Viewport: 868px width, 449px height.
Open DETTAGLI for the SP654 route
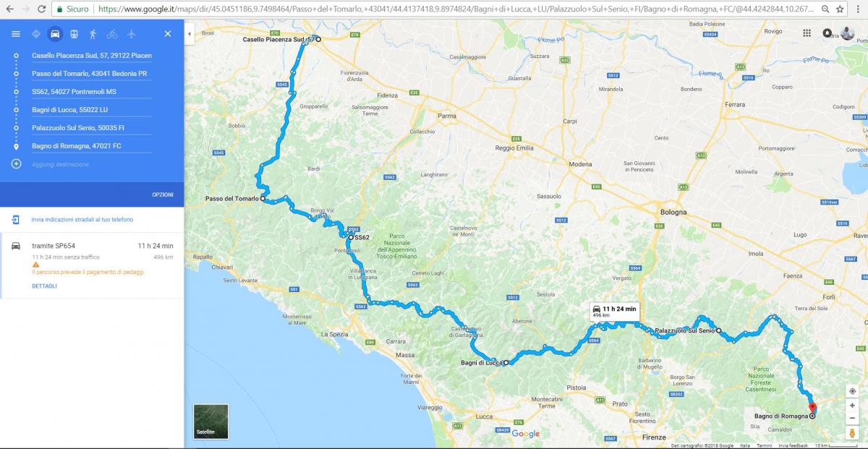pos(44,286)
